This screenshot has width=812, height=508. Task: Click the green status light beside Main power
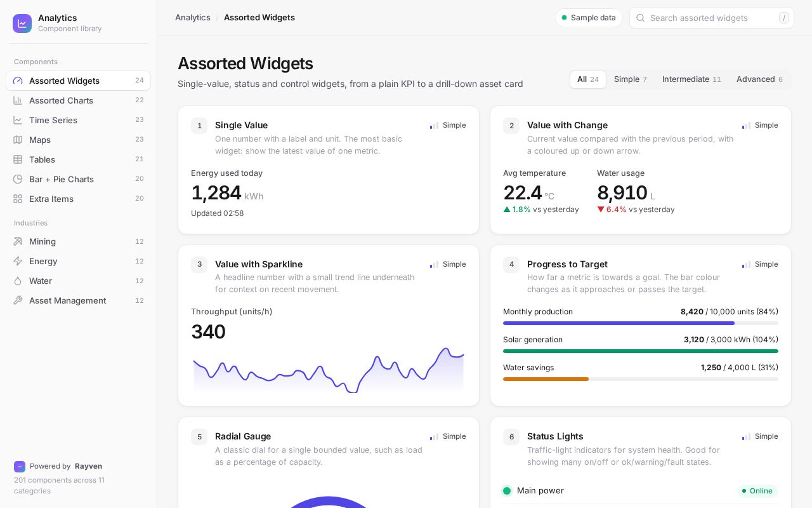(507, 490)
